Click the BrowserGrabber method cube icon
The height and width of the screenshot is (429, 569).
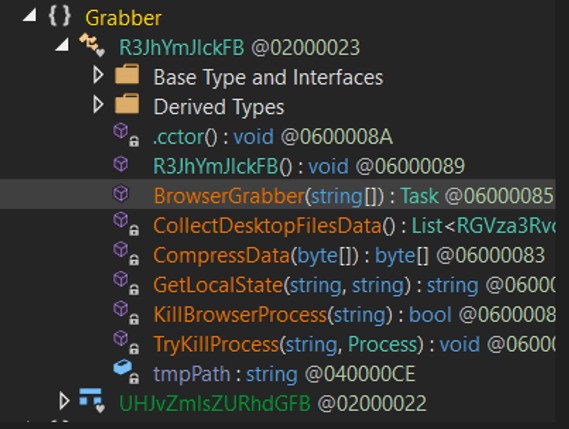tap(121, 193)
